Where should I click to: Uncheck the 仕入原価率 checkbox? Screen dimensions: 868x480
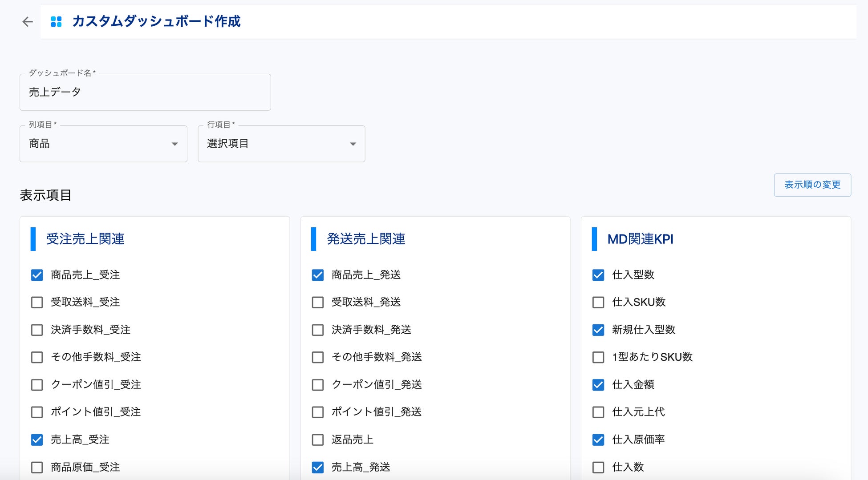coord(598,440)
